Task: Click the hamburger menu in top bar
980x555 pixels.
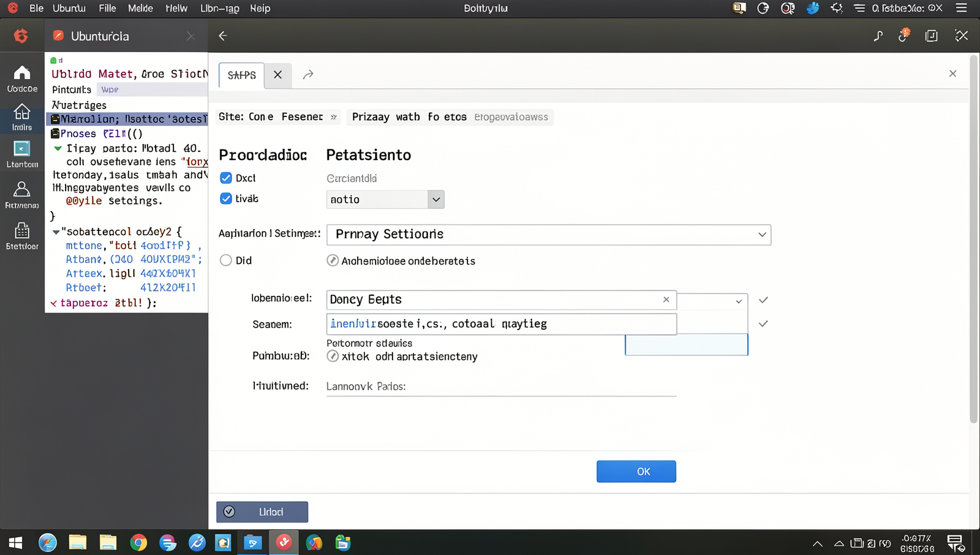Action: (962, 8)
